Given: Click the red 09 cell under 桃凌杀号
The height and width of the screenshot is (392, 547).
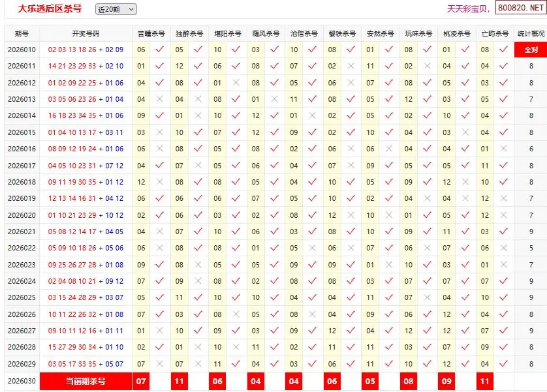Looking at the screenshot, I should click(446, 381).
